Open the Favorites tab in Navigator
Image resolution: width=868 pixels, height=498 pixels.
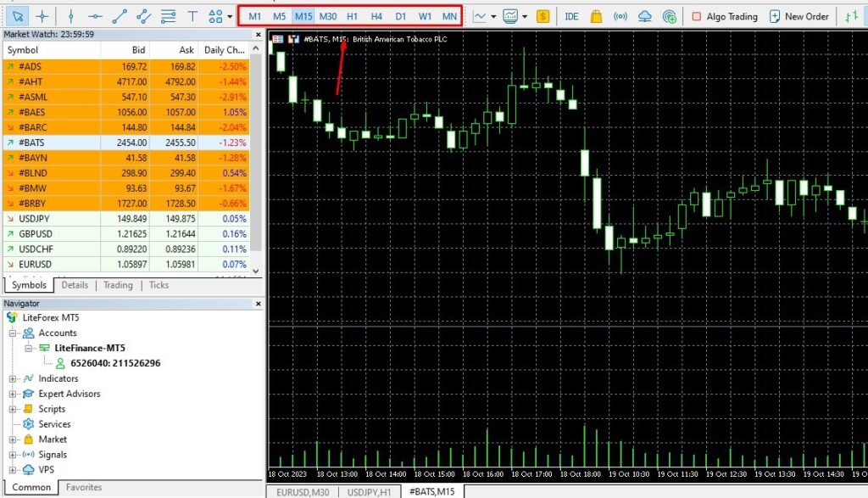[x=84, y=487]
